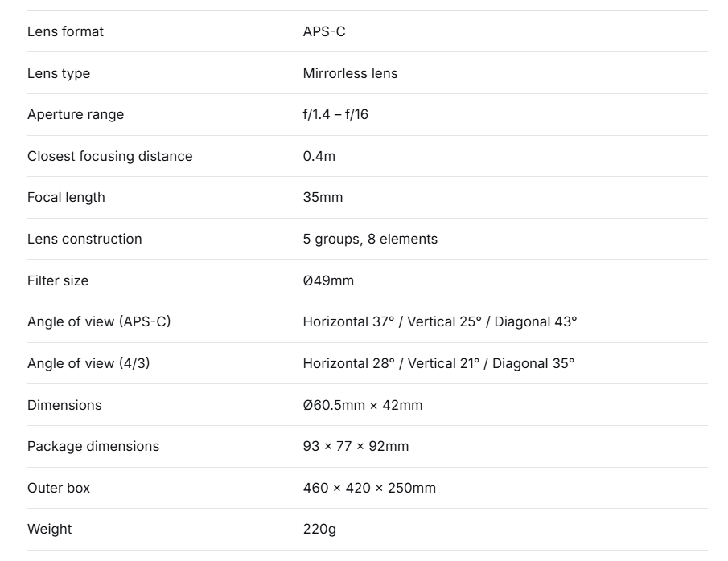Screen dimensions: 728x561
Task: Click the "Focal length" label
Action: (66, 197)
